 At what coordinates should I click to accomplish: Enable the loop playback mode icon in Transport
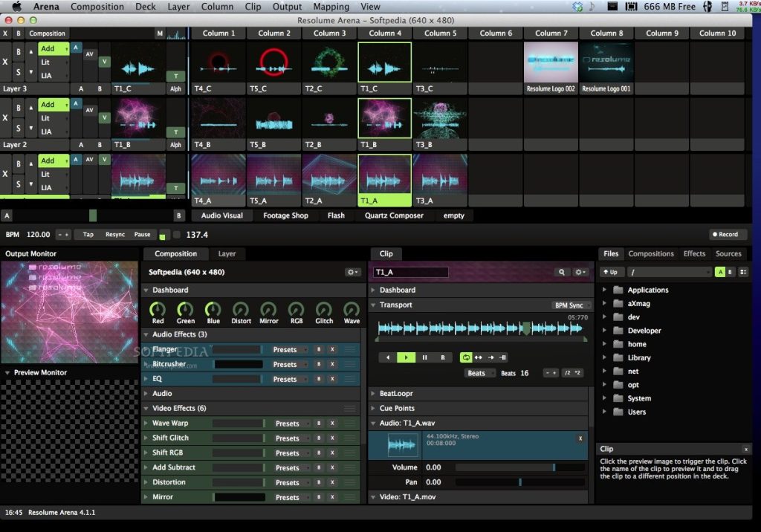[467, 357]
